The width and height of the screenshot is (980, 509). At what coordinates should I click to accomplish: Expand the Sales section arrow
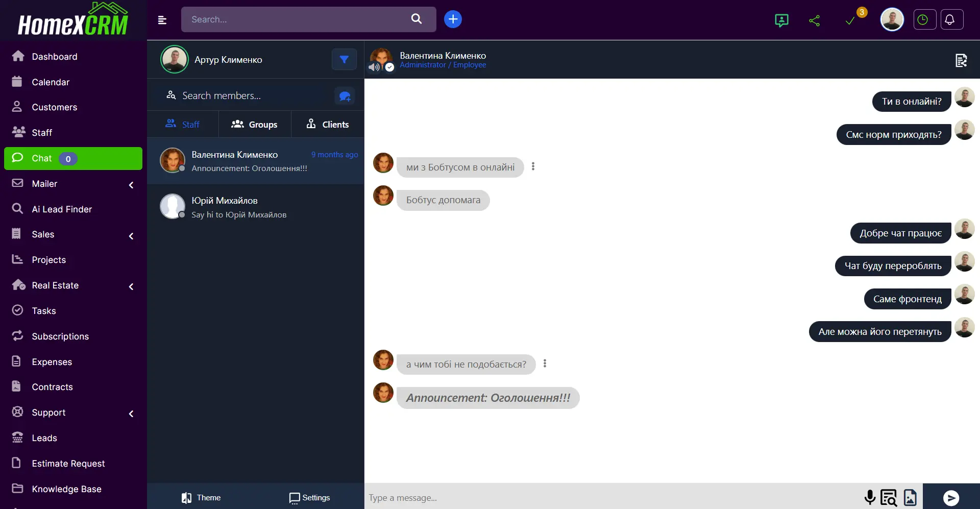coord(131,235)
